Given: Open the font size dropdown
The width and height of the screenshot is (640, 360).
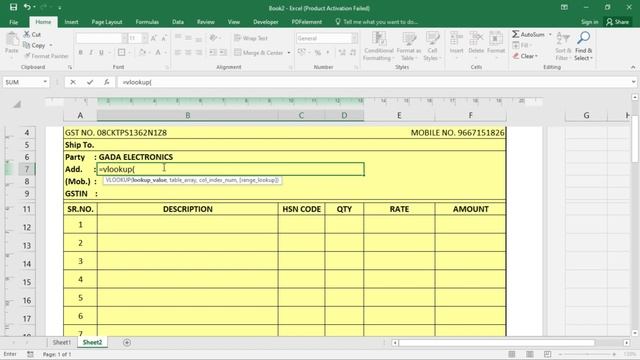Looking at the screenshot, I should point(144,38).
